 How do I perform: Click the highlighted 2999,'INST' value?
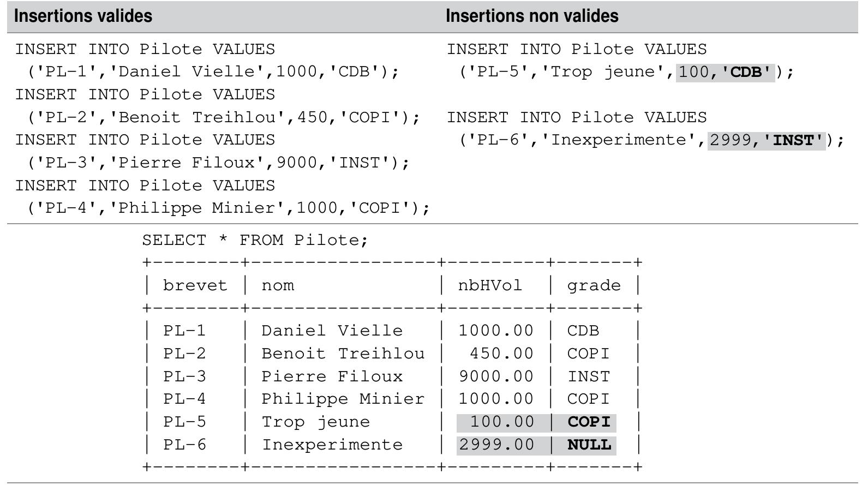pos(766,140)
